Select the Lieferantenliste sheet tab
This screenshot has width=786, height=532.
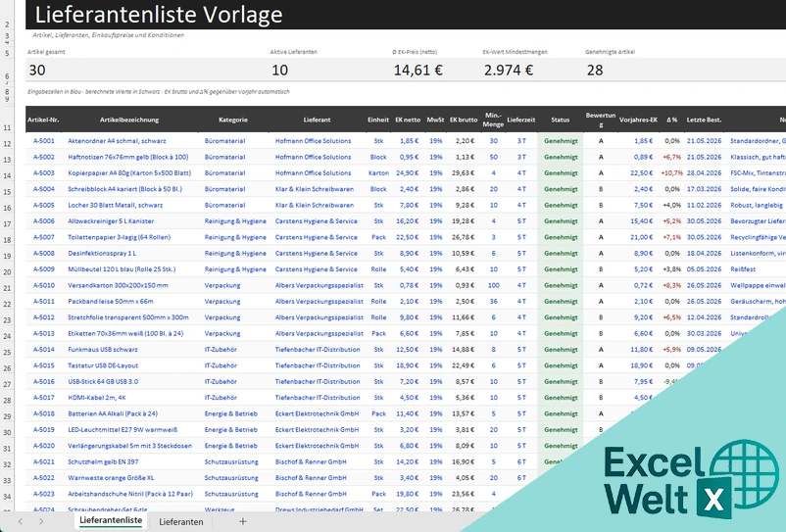111,520
